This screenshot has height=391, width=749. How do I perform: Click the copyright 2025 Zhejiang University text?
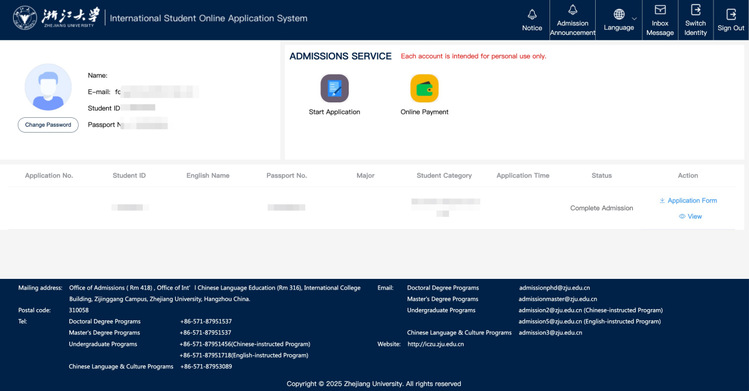pos(374,384)
